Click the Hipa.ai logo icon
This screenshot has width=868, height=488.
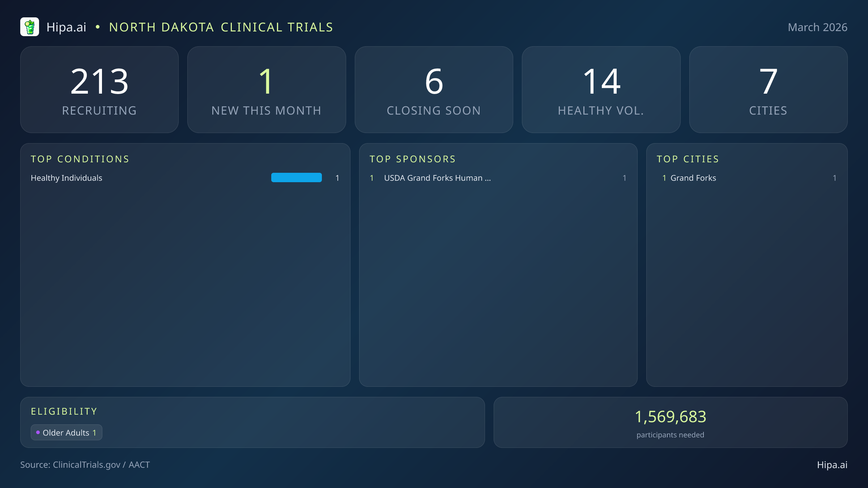(30, 26)
